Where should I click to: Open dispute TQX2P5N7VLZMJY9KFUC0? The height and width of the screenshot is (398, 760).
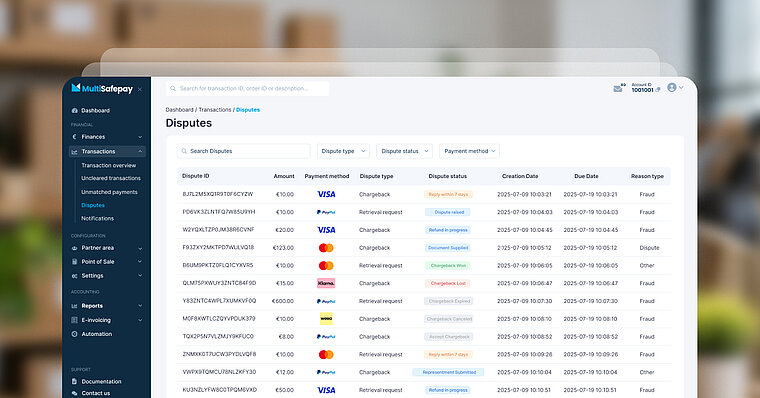(218, 336)
